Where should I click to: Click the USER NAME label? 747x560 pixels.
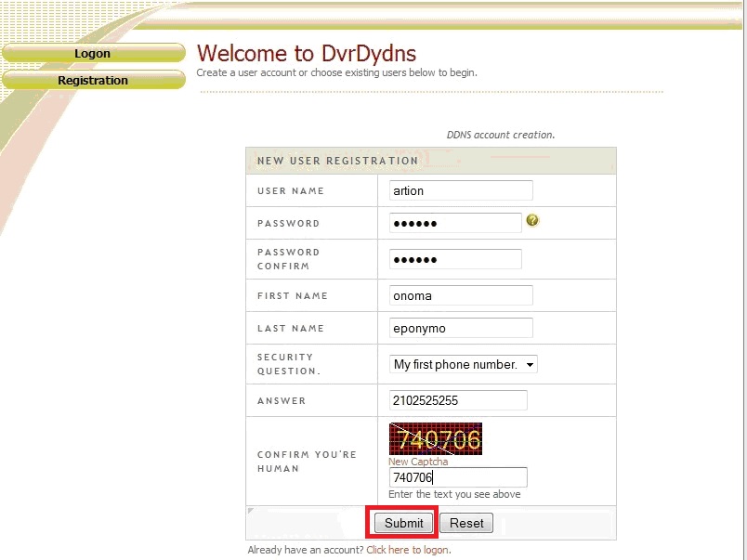pos(291,190)
